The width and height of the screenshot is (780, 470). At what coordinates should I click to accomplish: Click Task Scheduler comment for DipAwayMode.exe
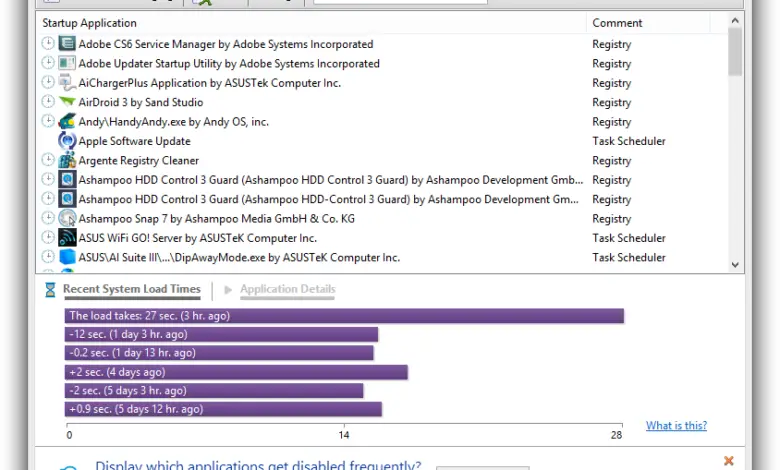coord(629,258)
